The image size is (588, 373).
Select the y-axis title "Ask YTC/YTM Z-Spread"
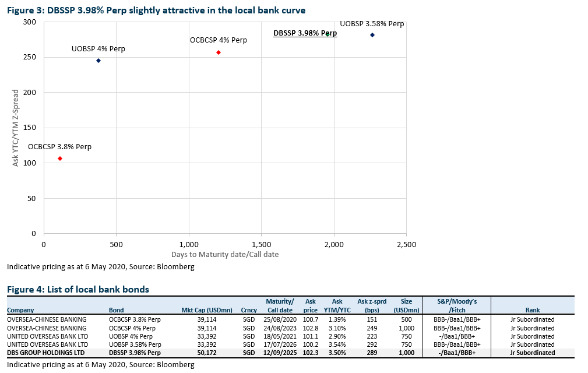point(15,128)
